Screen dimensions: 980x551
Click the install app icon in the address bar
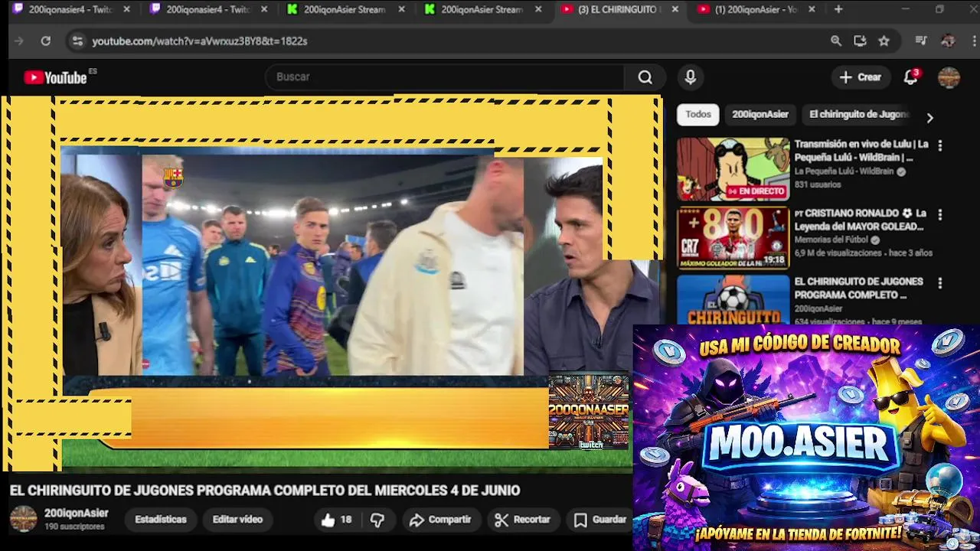[x=860, y=41]
